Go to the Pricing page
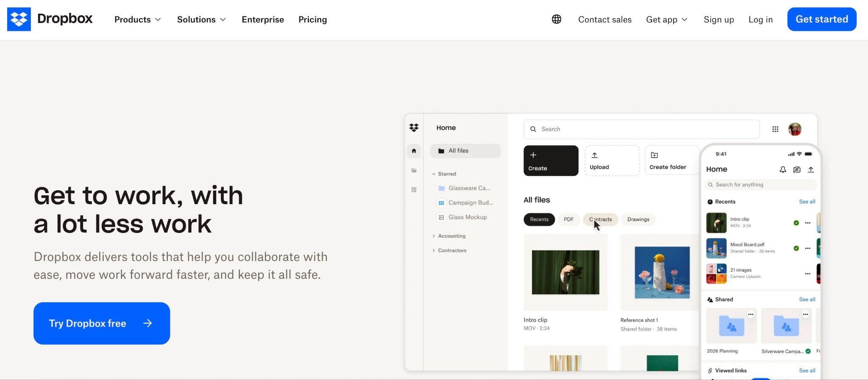The width and height of the screenshot is (868, 380). pyautogui.click(x=313, y=19)
